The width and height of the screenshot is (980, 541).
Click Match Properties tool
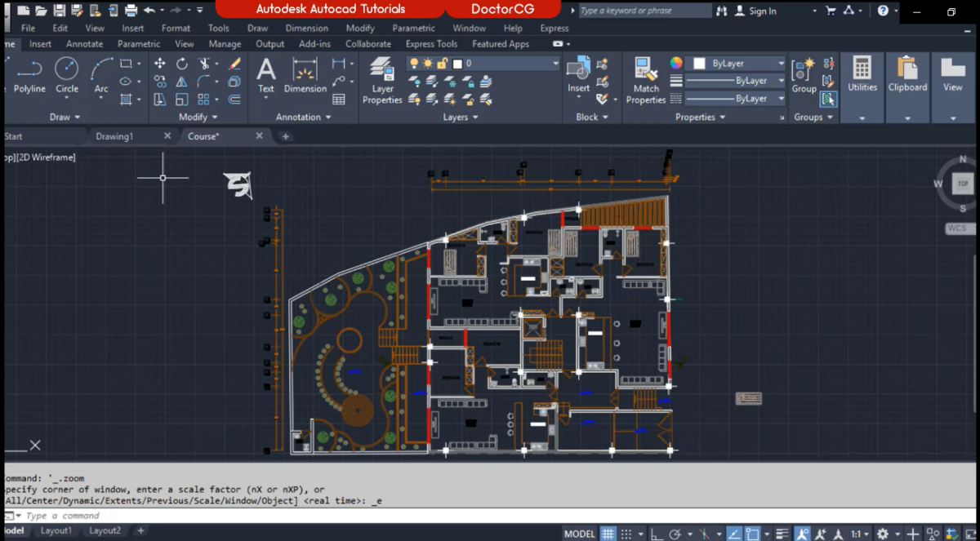point(646,80)
